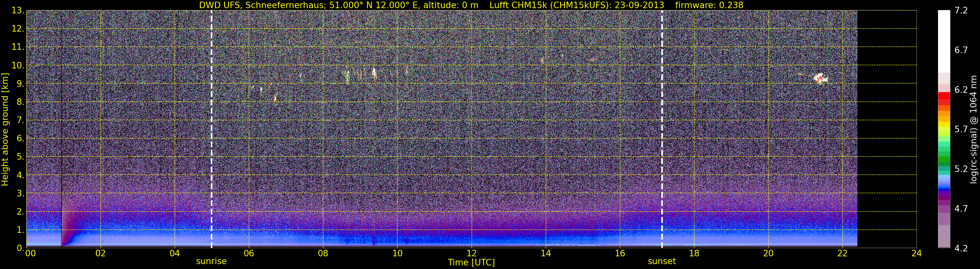Click the colorbar tick label "6.2"
Screen dimensions: 980x269
pos(961,90)
